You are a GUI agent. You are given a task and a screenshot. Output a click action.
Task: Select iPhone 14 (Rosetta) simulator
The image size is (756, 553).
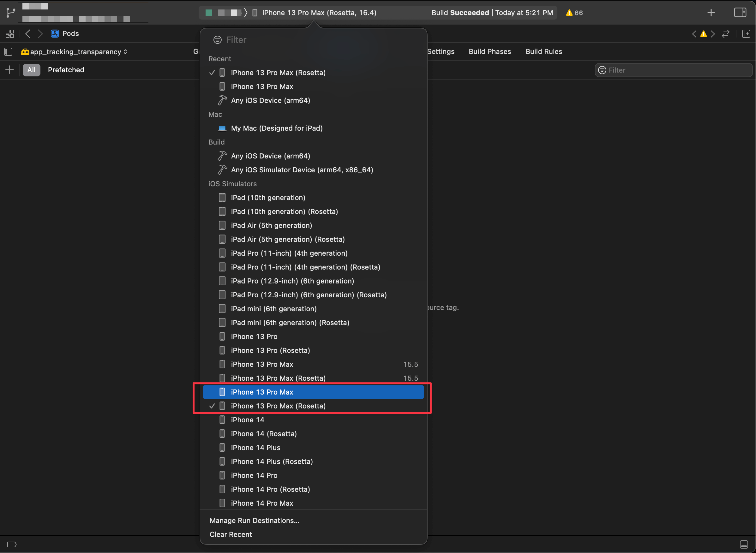(x=313, y=434)
